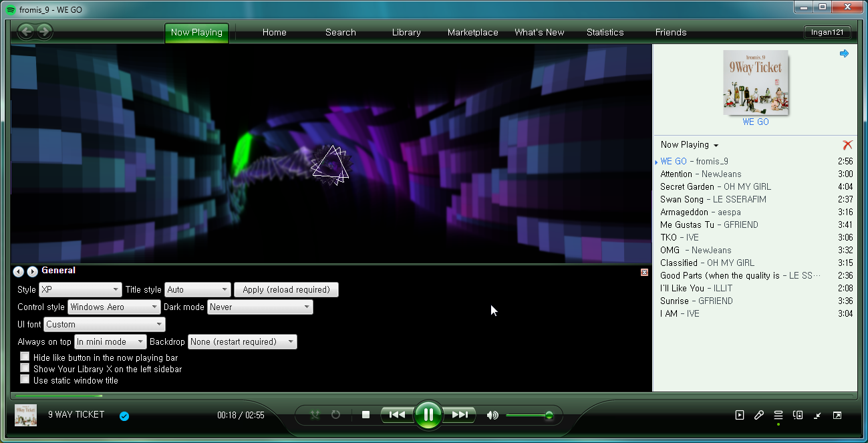Pause the current song
The image size is (868, 443).
point(428,415)
